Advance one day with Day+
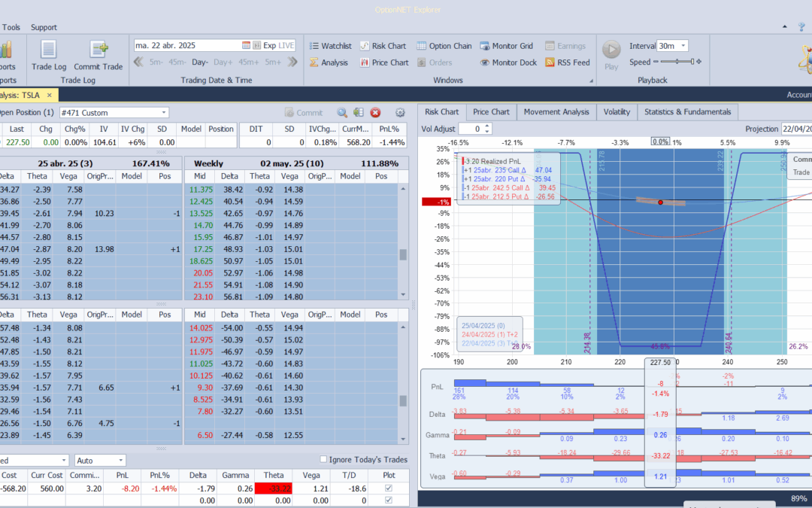This screenshot has width=812, height=508. (x=223, y=62)
